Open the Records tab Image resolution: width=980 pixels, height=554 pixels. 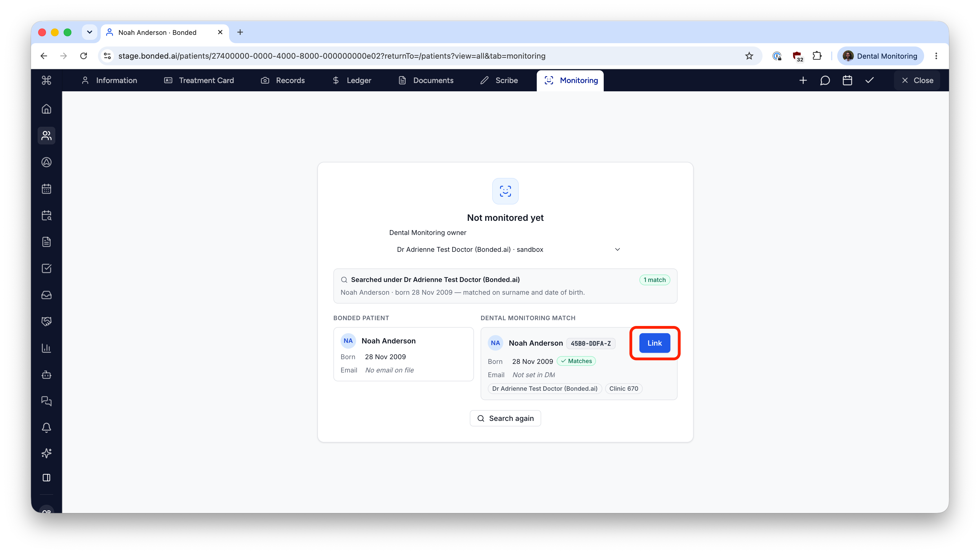(x=283, y=80)
